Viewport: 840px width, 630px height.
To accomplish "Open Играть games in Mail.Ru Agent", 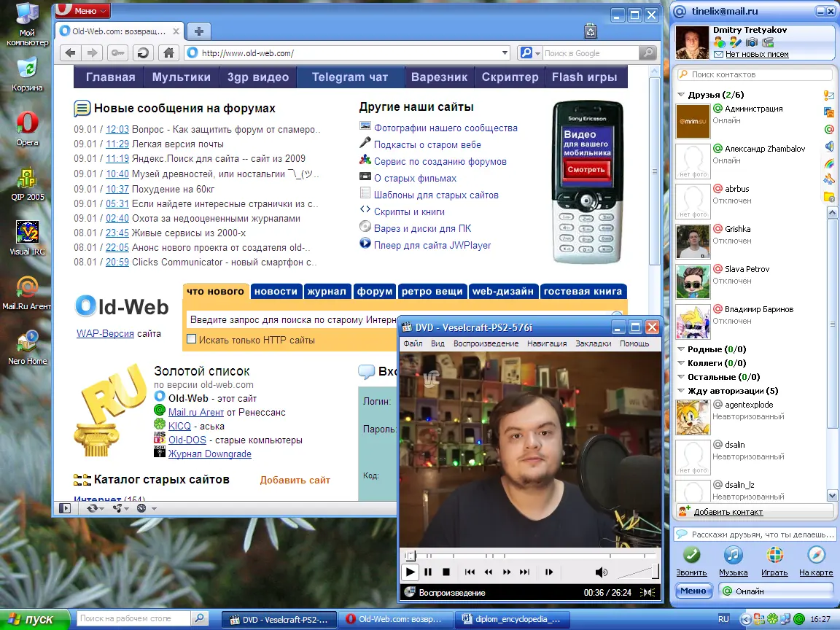I will tap(774, 561).
